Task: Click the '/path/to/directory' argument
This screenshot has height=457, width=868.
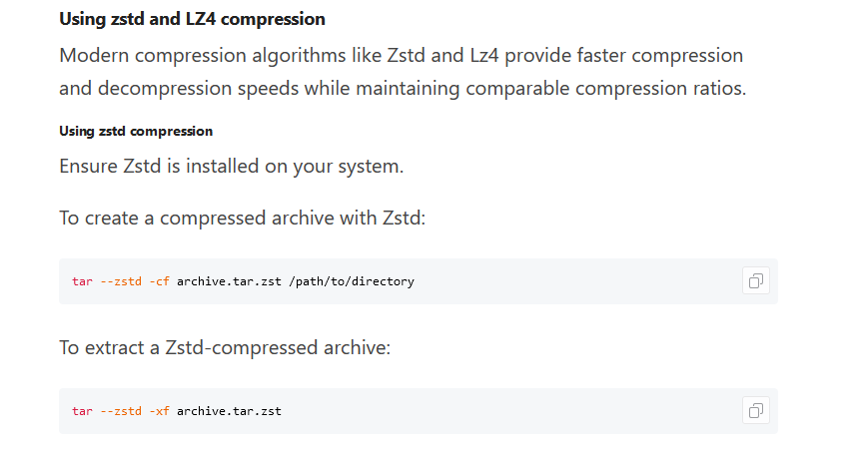Action: pos(352,281)
